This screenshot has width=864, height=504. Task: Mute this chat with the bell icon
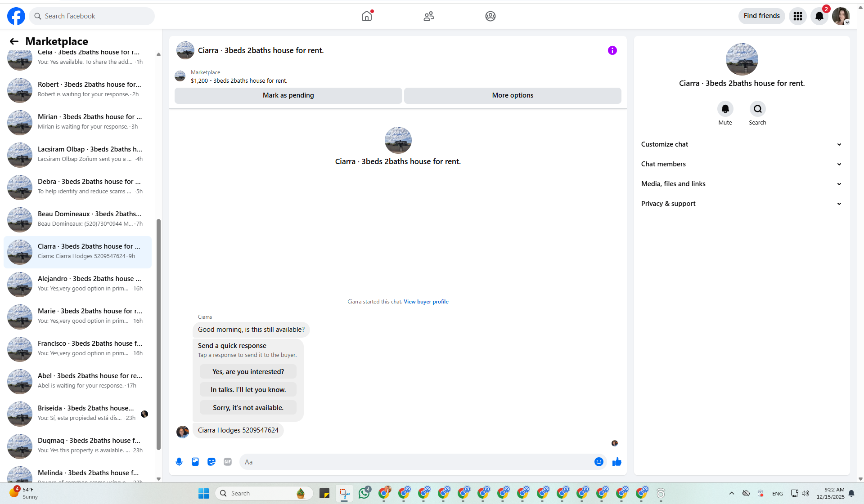[x=725, y=109]
